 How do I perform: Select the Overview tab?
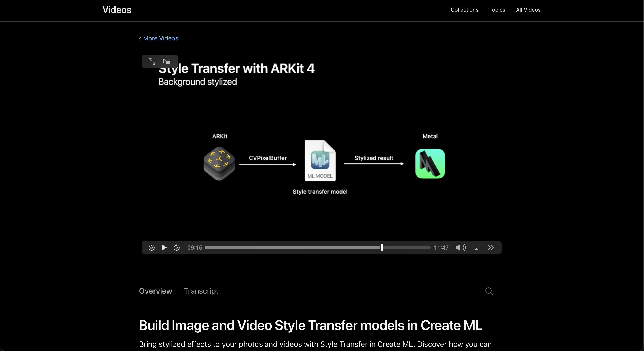click(x=155, y=291)
